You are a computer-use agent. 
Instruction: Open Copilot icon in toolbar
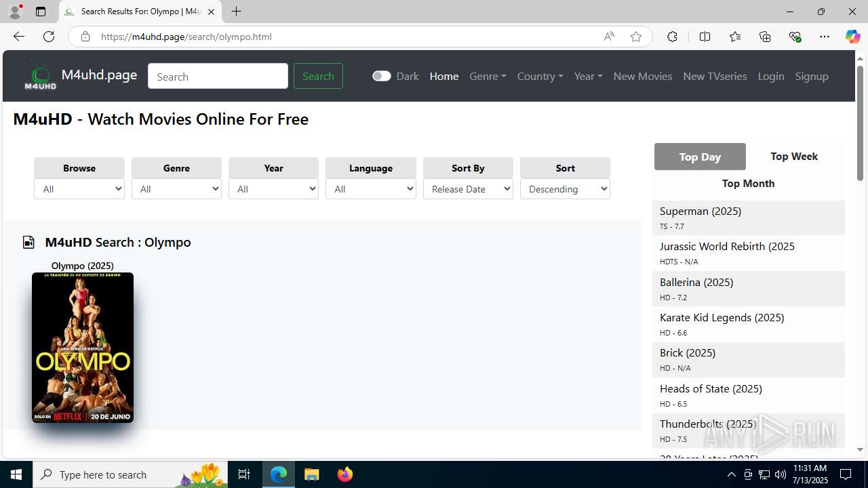point(852,37)
